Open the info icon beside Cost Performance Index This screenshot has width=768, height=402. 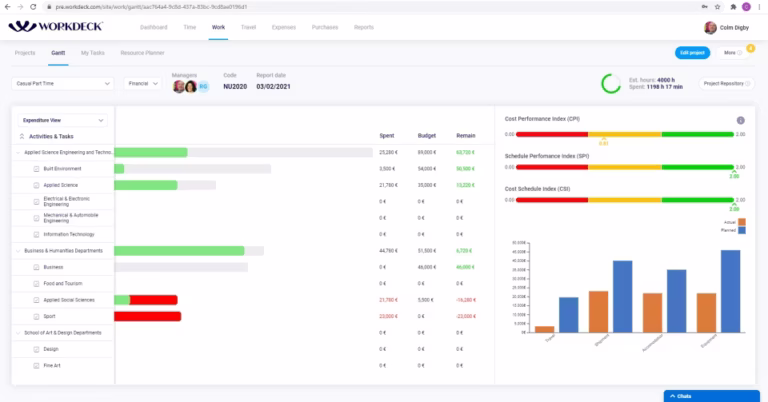(741, 120)
